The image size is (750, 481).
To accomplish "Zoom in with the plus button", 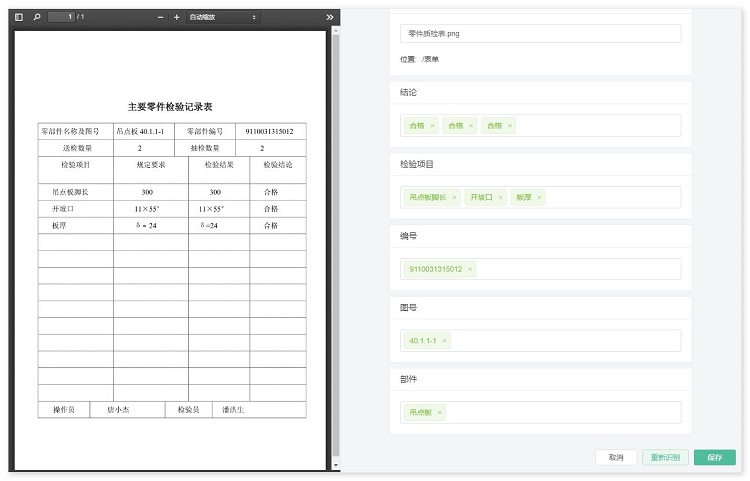I will 176,17.
